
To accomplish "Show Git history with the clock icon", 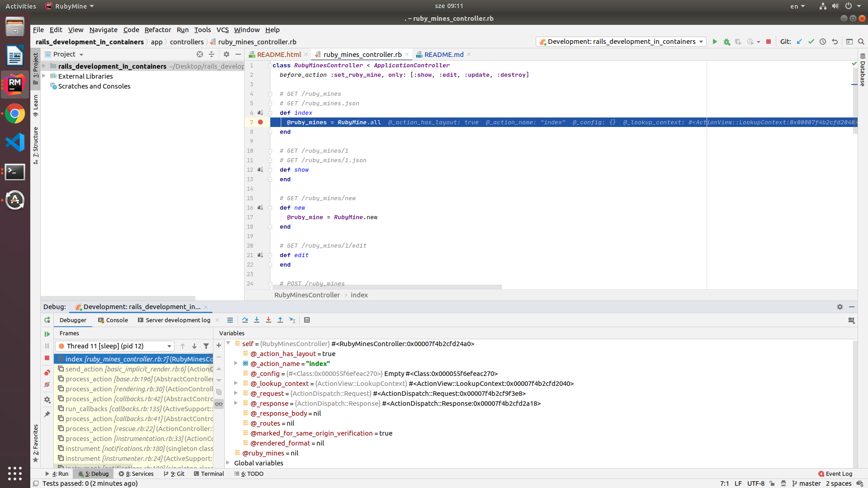I will (823, 42).
